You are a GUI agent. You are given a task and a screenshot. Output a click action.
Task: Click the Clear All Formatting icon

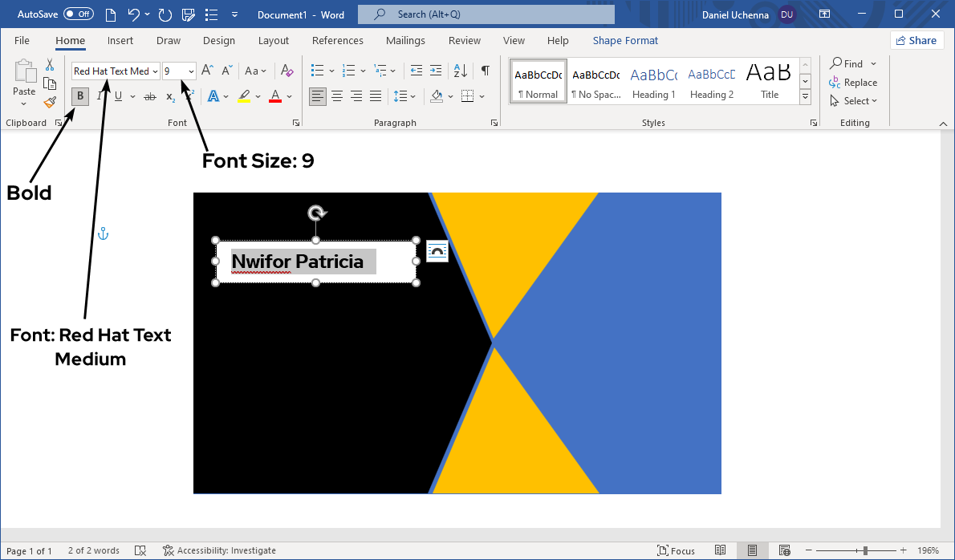287,71
